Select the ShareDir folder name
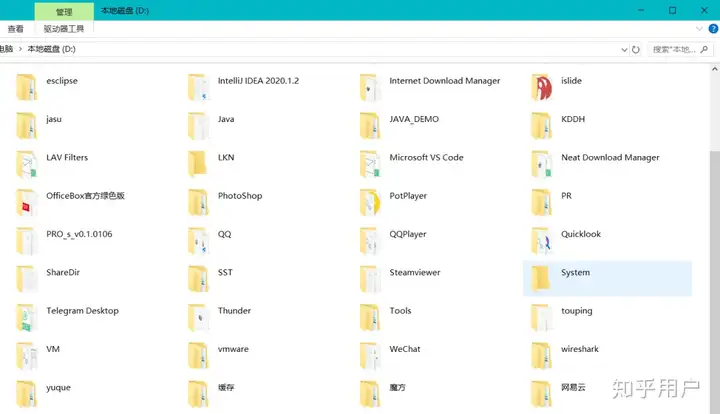 (63, 272)
